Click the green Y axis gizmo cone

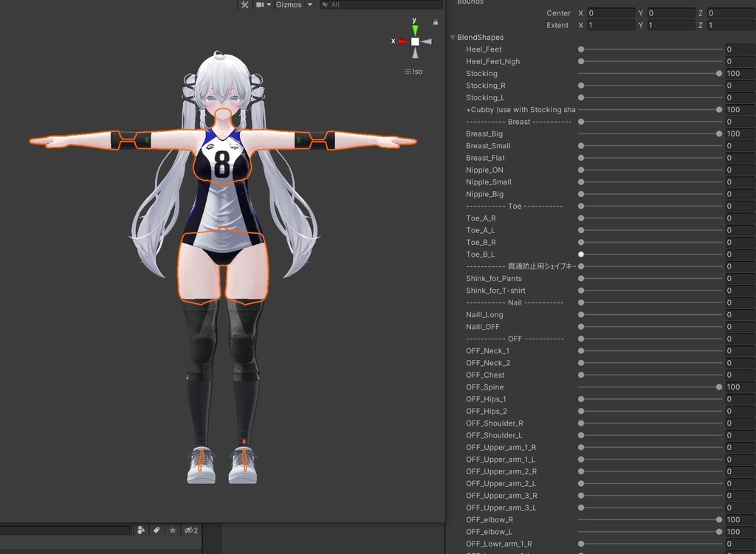(x=415, y=30)
